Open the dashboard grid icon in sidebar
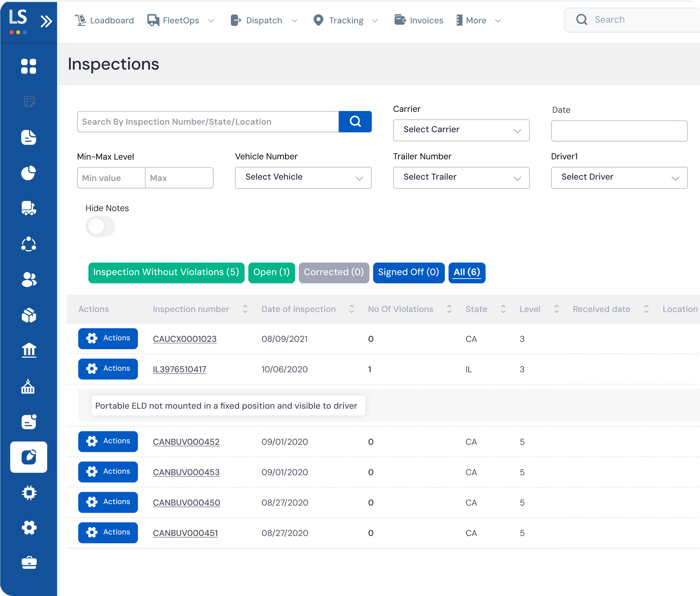 [29, 66]
